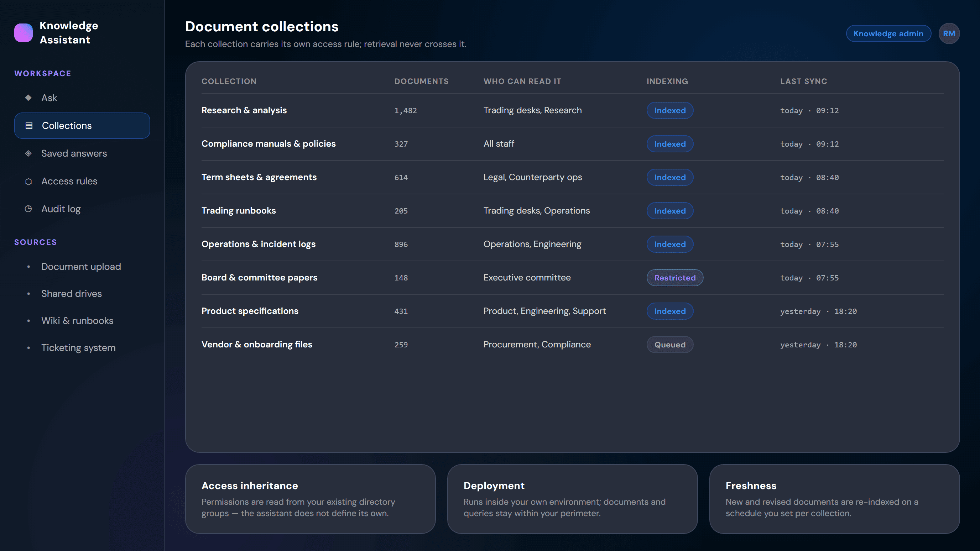Open the Product specifications collection

(x=250, y=311)
